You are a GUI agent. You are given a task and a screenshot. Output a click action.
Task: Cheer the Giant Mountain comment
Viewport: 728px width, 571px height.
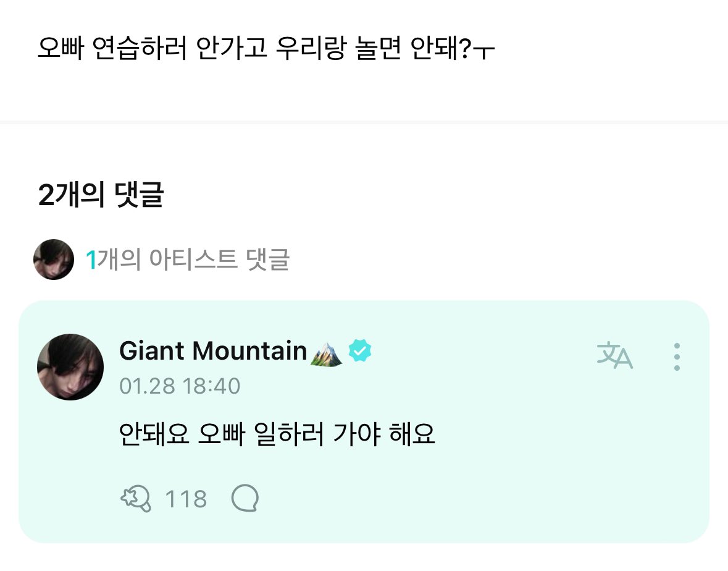(x=135, y=499)
